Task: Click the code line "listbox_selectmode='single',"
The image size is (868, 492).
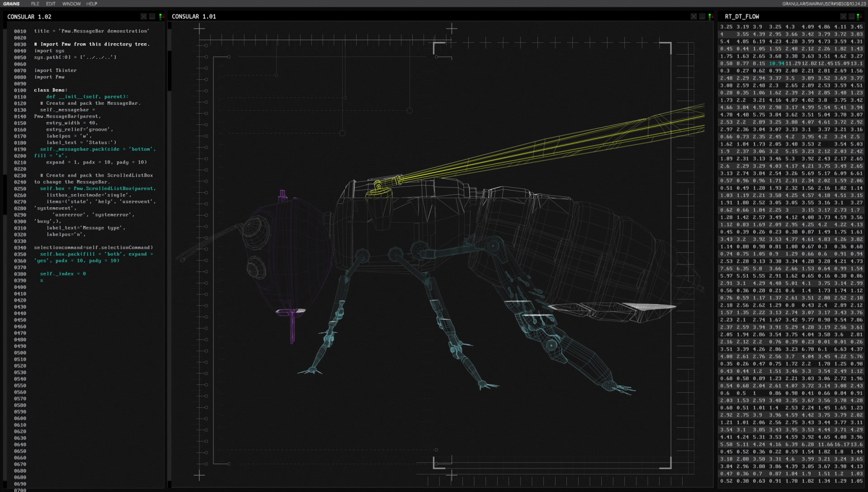Action: coord(89,195)
